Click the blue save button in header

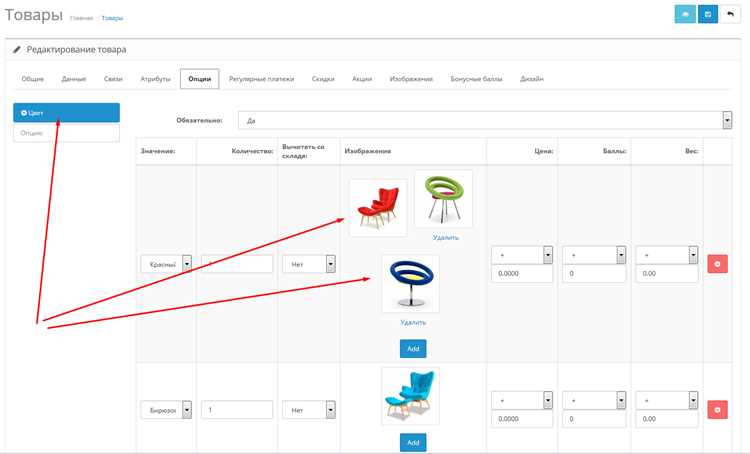click(x=708, y=14)
